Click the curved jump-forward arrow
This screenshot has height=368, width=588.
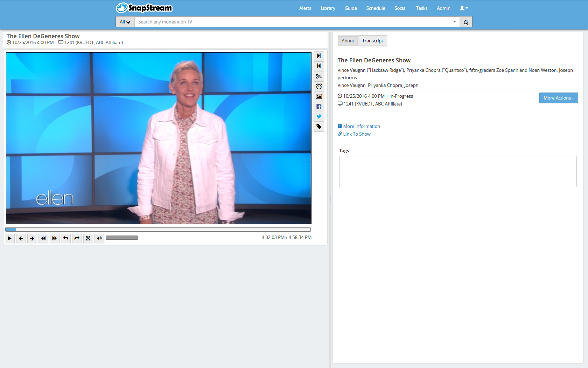click(x=77, y=238)
